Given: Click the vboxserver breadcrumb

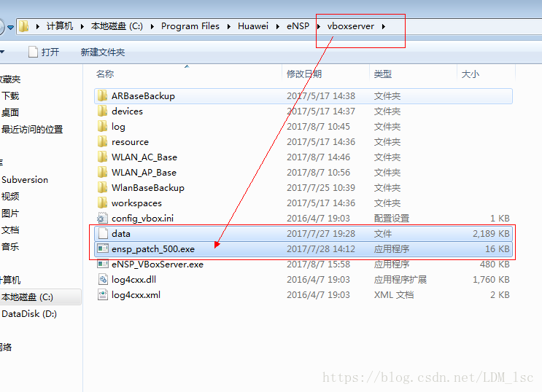Looking at the screenshot, I should coord(351,26).
